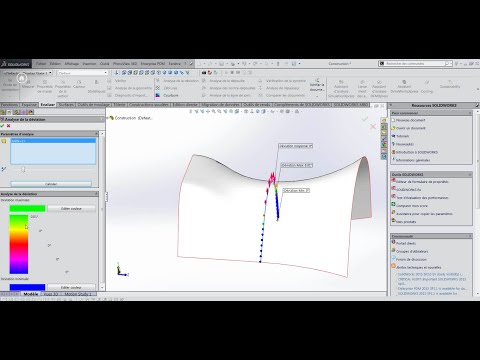Collapse the Paramètres d'analyse section
This screenshot has width=480, height=360.
click(96, 134)
